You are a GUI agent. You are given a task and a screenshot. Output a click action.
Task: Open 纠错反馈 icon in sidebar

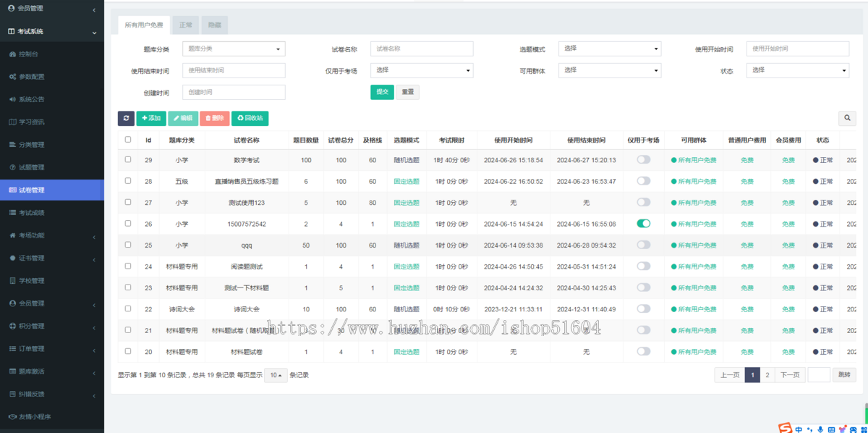click(x=12, y=394)
